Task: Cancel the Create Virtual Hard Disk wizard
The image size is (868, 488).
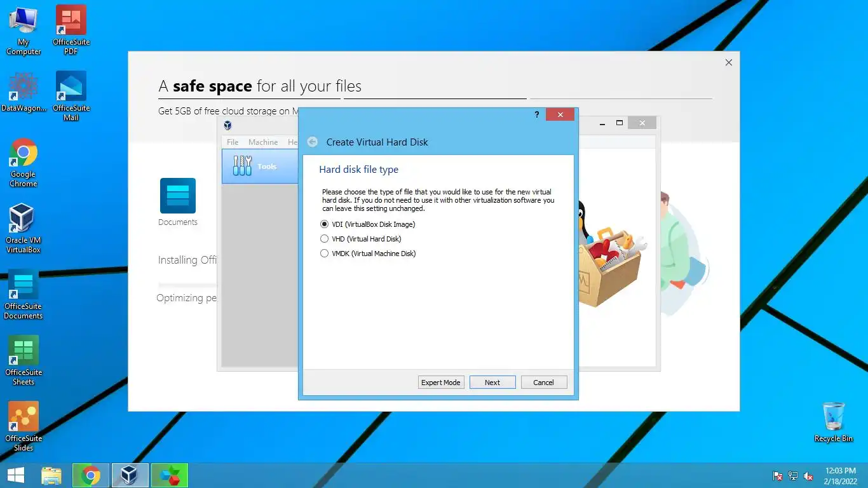Action: point(544,383)
